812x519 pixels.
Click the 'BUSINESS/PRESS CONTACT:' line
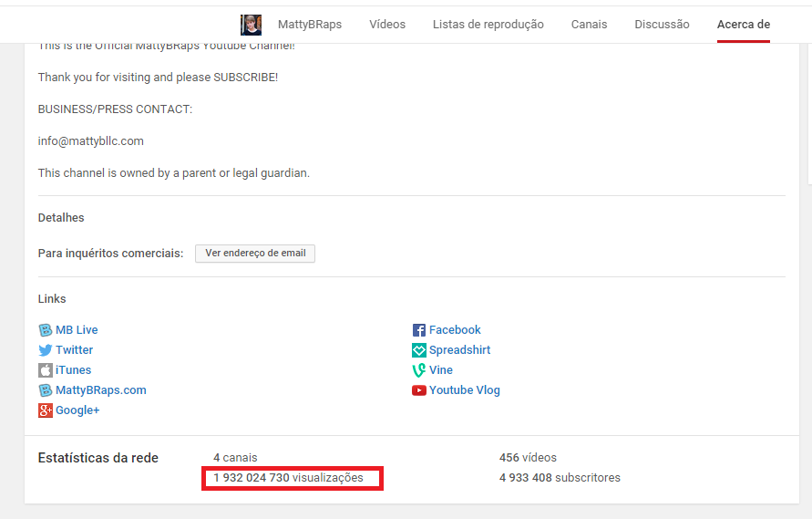[115, 109]
